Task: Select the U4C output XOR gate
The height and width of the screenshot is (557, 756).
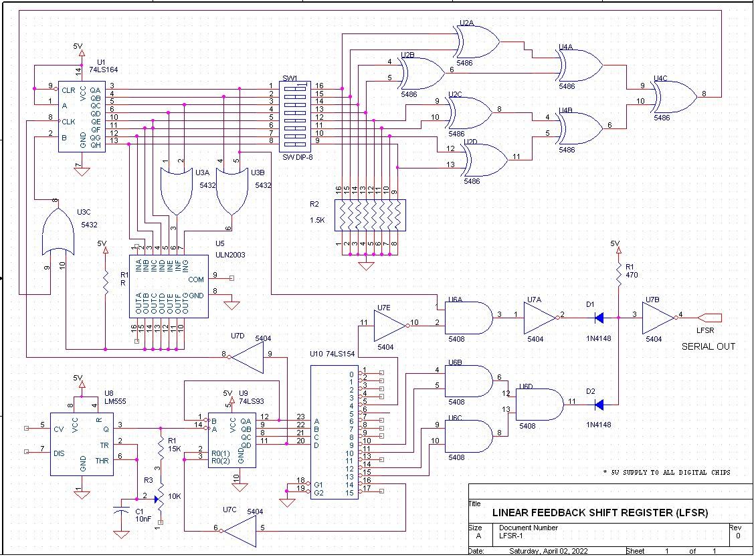Action: [674, 98]
